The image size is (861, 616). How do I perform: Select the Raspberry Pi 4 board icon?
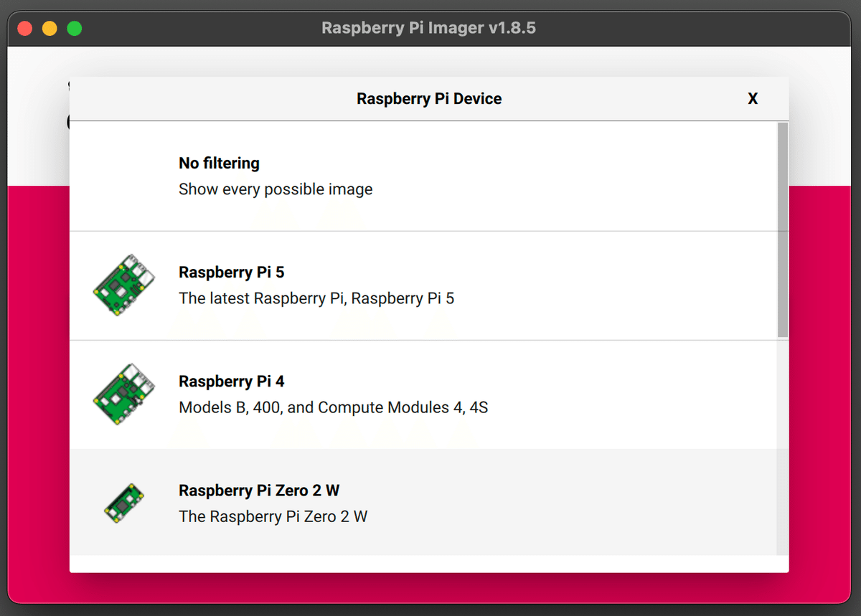124,394
